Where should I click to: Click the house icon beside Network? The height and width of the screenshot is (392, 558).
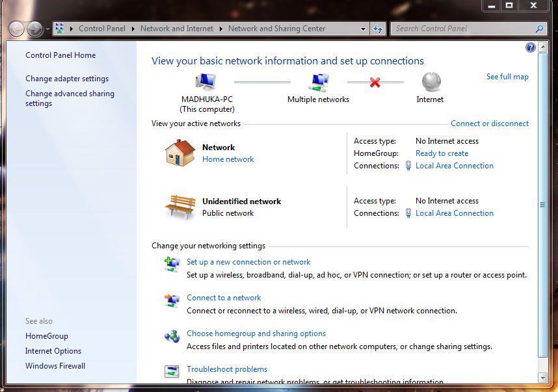point(179,153)
